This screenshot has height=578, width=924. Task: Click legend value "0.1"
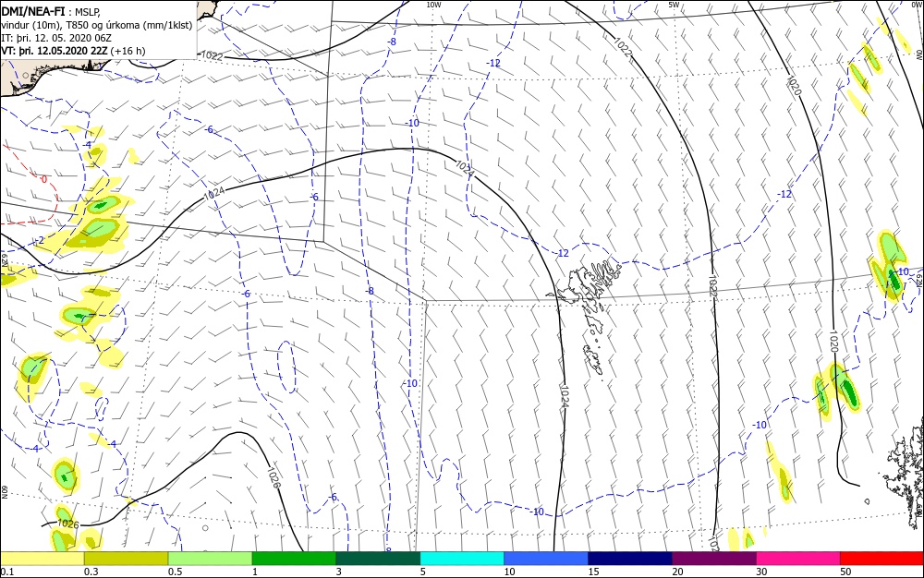coord(7,572)
